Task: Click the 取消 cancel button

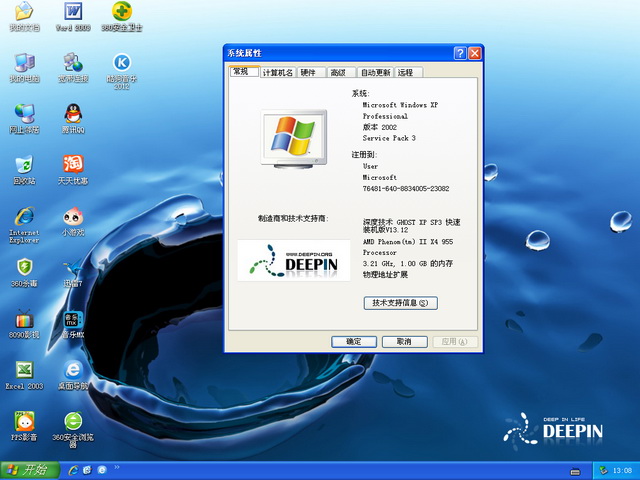Action: tap(404, 342)
